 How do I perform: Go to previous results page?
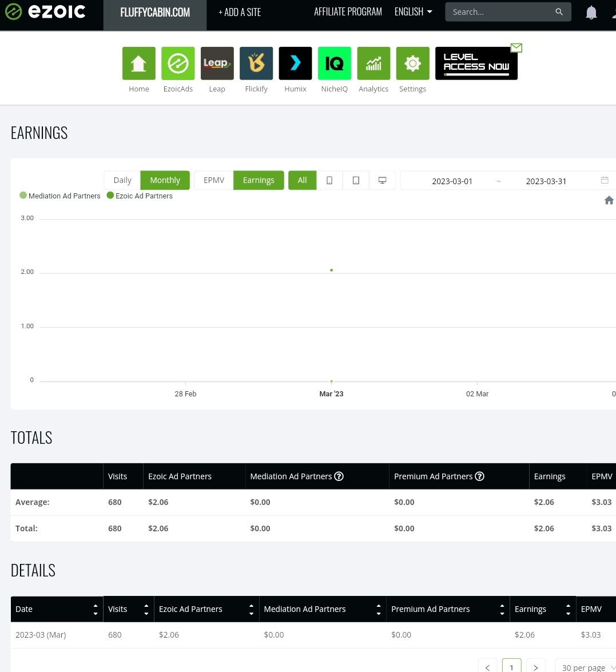(x=487, y=667)
